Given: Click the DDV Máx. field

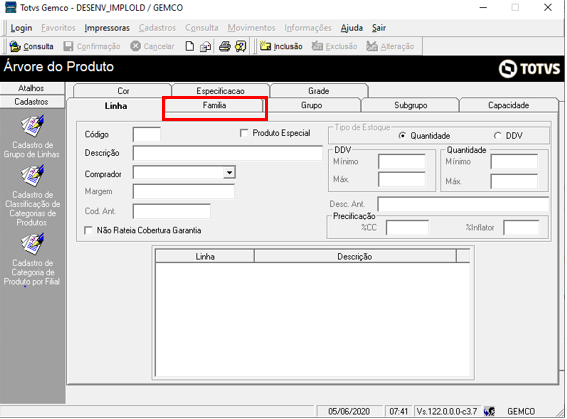Looking at the screenshot, I should [402, 180].
